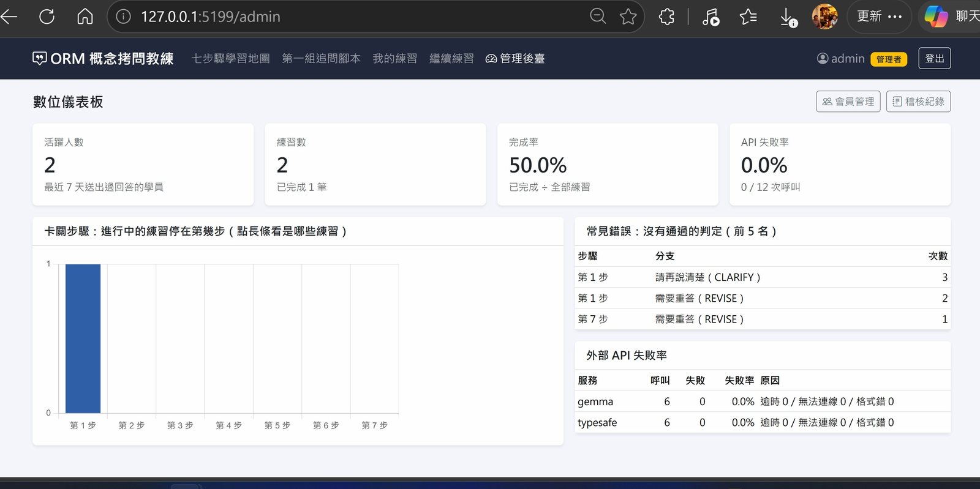Click the API 失敗率 0.0% value
This screenshot has width=980, height=489.
coord(764,165)
